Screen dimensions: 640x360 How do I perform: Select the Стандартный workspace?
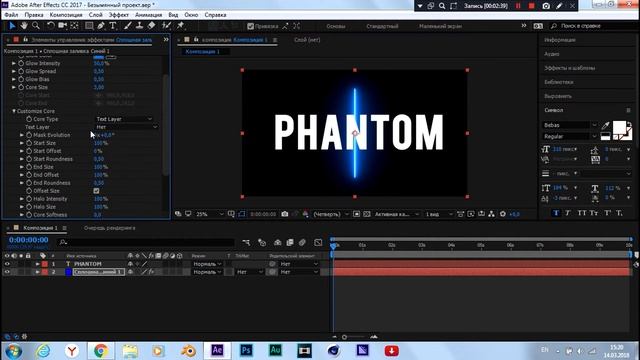point(382,26)
